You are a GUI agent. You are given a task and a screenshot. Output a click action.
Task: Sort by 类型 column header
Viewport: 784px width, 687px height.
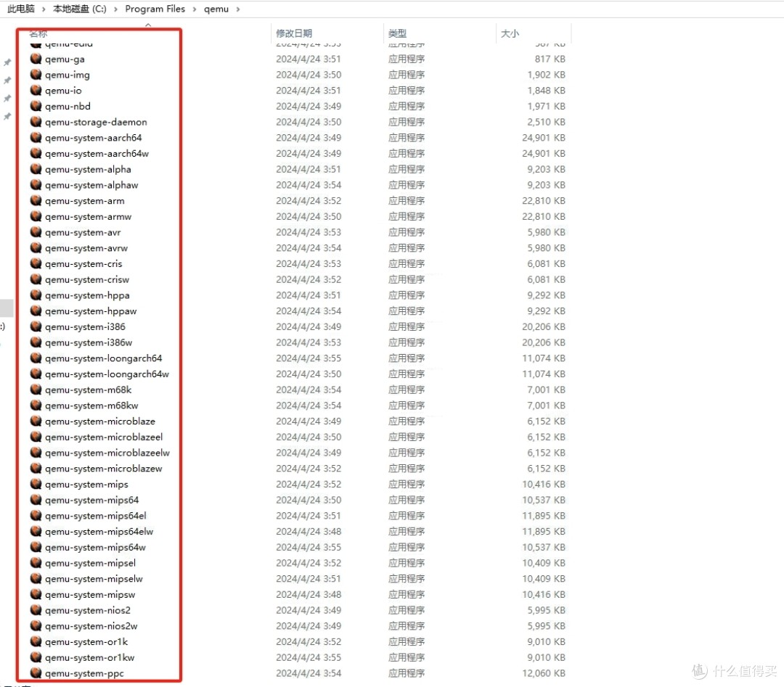pos(398,33)
